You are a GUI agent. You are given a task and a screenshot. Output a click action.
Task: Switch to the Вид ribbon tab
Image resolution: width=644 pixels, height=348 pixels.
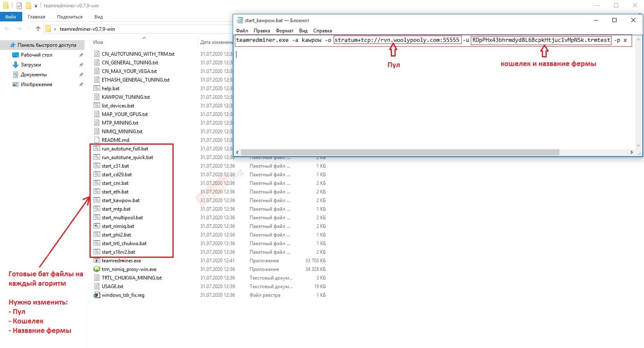coord(99,17)
